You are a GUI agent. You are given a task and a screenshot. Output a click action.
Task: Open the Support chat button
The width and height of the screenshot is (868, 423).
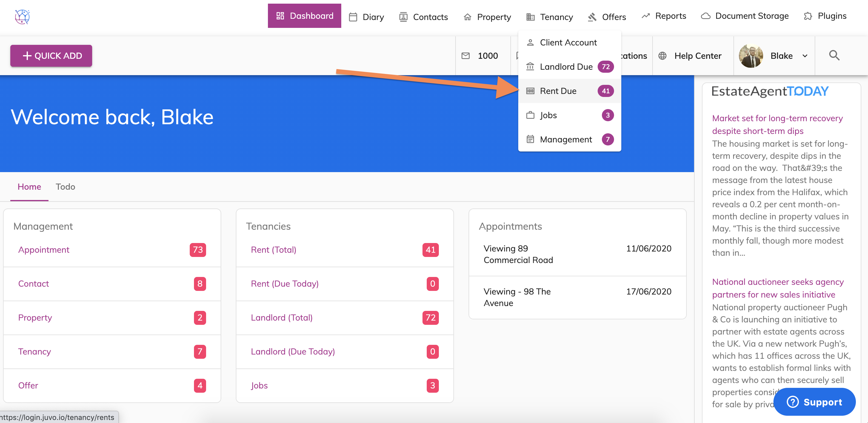coord(814,402)
